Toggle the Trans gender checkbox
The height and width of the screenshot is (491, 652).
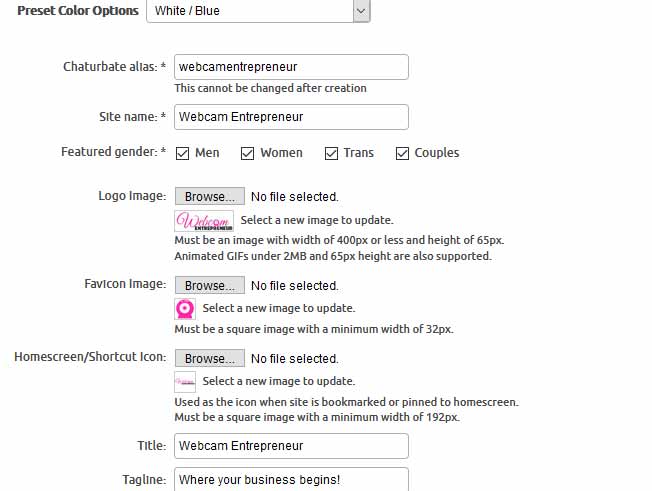331,153
